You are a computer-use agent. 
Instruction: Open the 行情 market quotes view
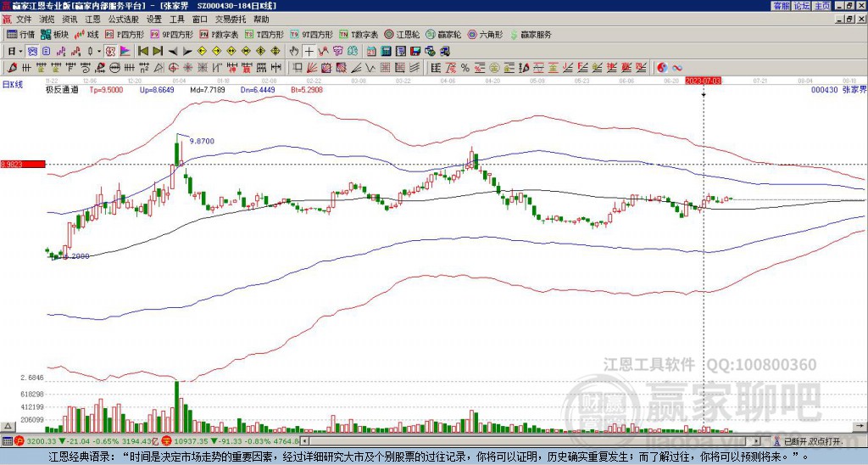[20, 34]
